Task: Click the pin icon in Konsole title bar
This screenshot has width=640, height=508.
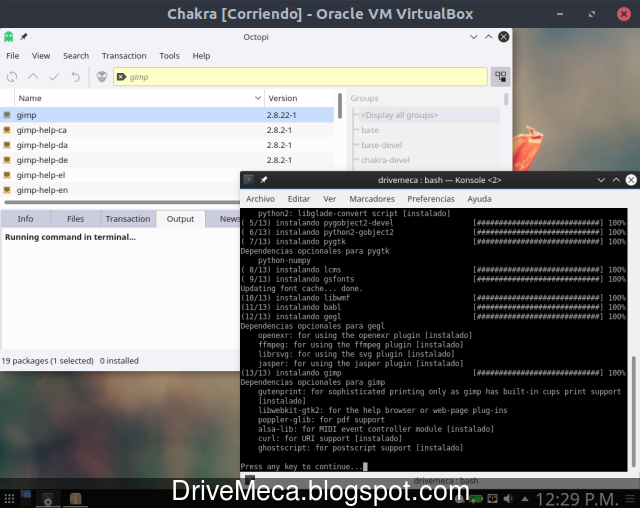Action: (264, 180)
